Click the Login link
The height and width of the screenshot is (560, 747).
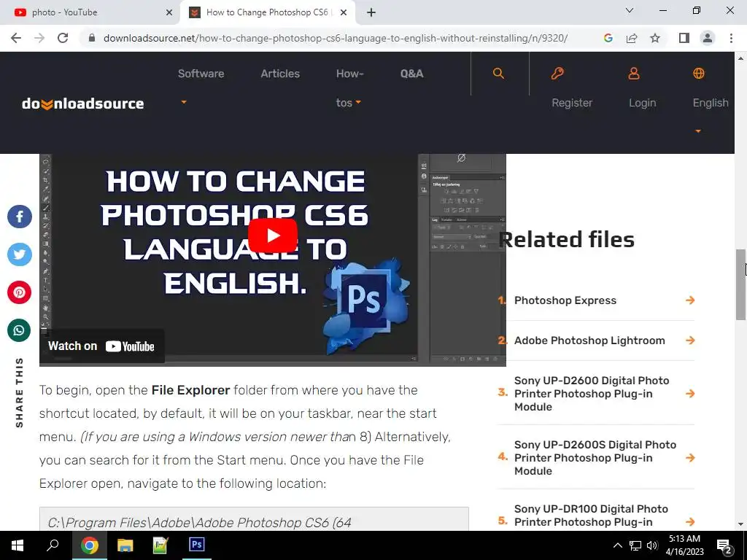coord(642,103)
